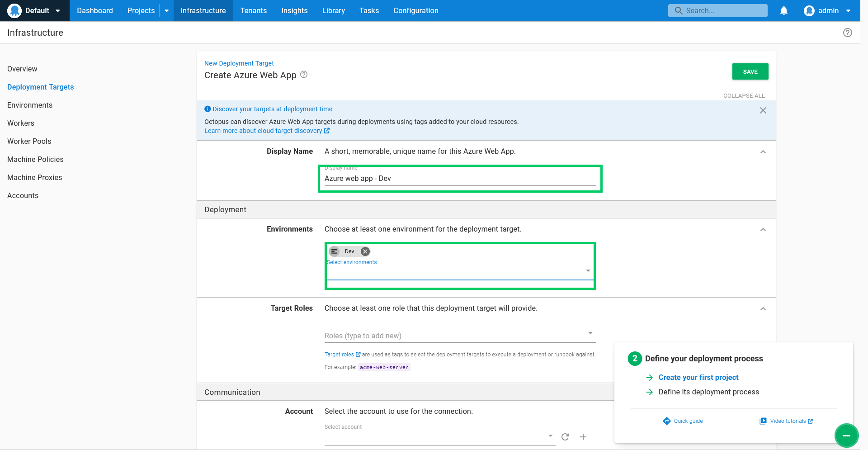Remove the Dev environment chip

pyautogui.click(x=365, y=251)
